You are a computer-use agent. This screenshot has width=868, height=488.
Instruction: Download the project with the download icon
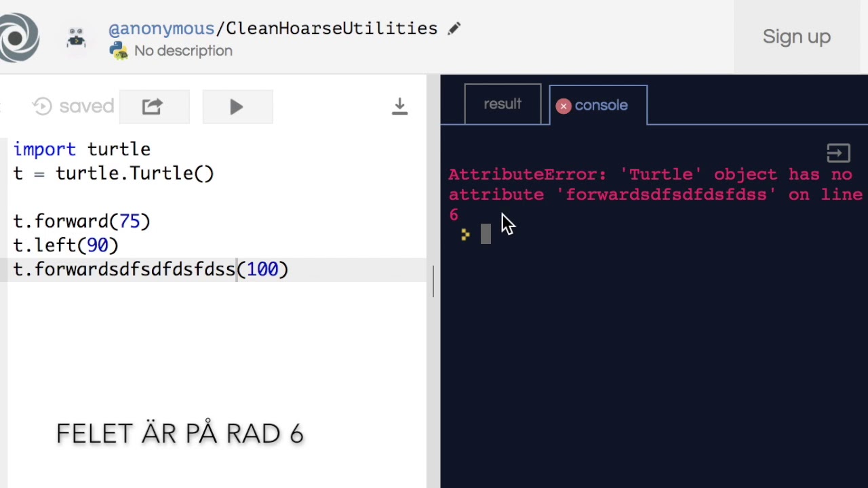(x=399, y=106)
